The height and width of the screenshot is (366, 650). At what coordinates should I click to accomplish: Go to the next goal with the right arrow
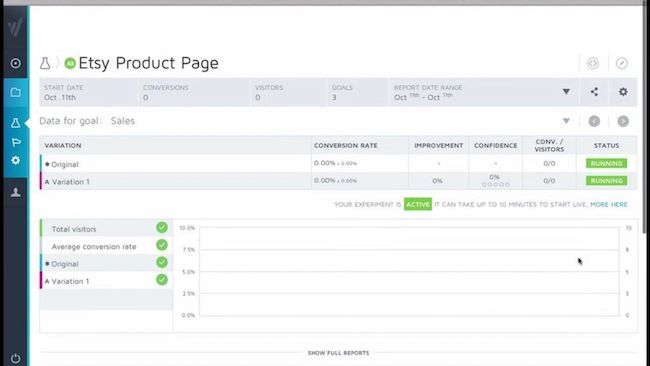click(x=623, y=121)
